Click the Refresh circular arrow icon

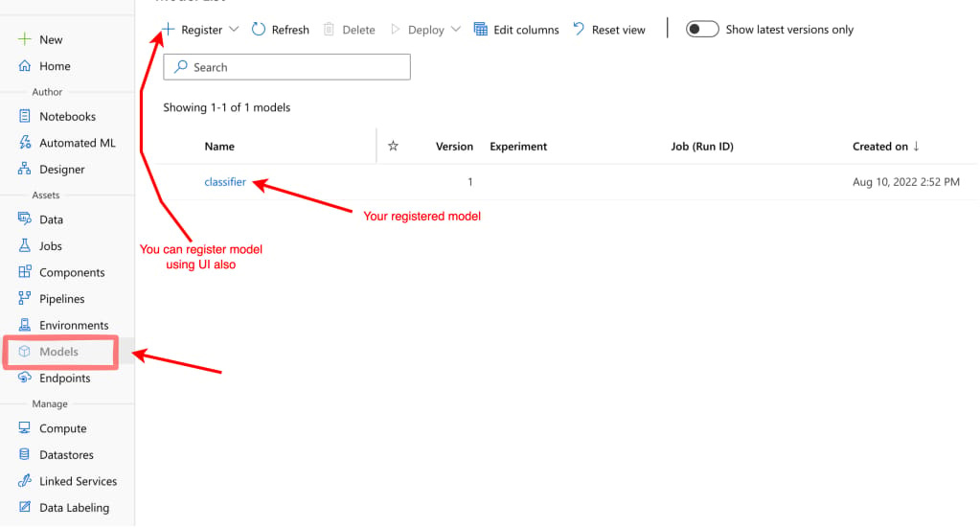(259, 29)
